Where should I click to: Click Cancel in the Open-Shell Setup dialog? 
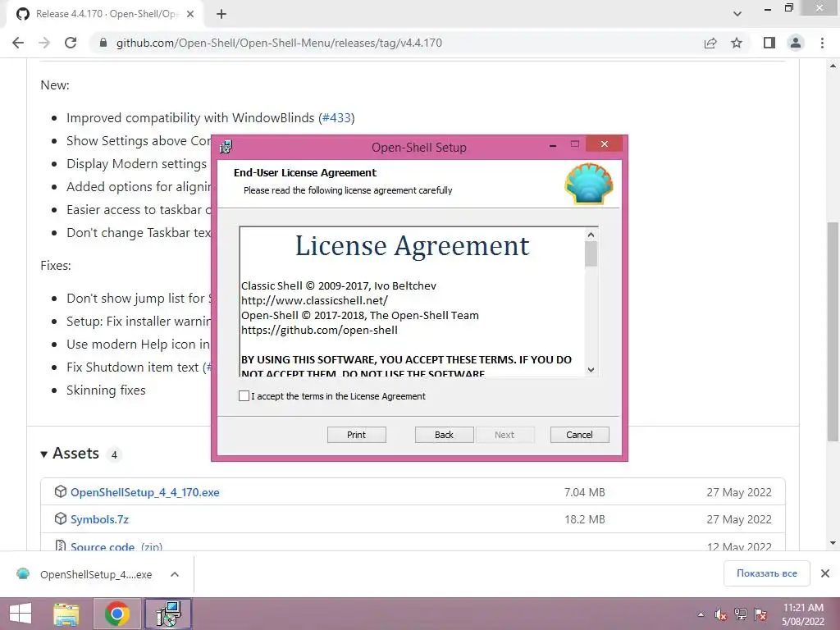click(x=580, y=435)
